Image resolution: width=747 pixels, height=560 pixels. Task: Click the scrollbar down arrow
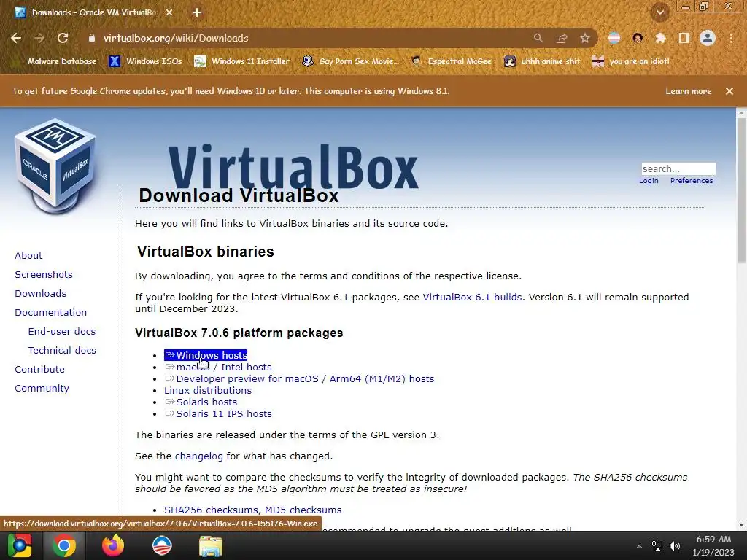click(x=741, y=525)
